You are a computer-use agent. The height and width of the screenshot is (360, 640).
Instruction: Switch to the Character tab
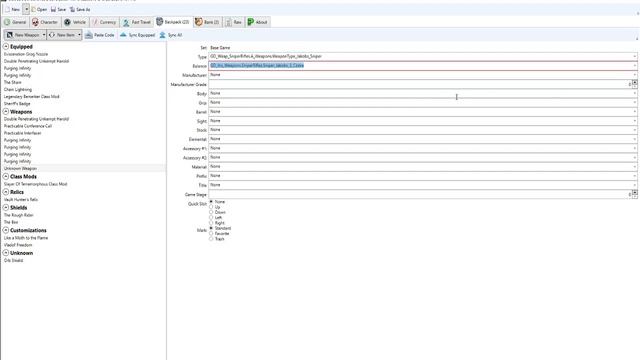coord(45,22)
